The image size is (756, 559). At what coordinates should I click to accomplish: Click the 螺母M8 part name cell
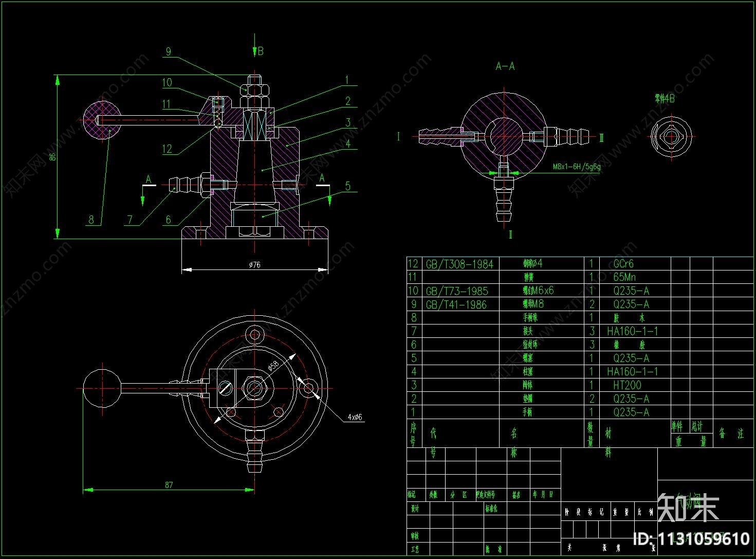coord(533,304)
